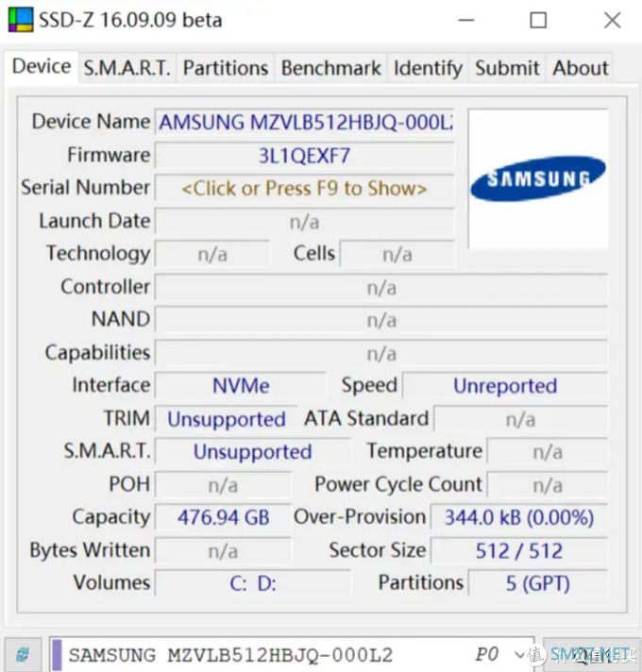The height and width of the screenshot is (672, 642).
Task: Maximize the SSD-Z window
Action: coord(538,20)
